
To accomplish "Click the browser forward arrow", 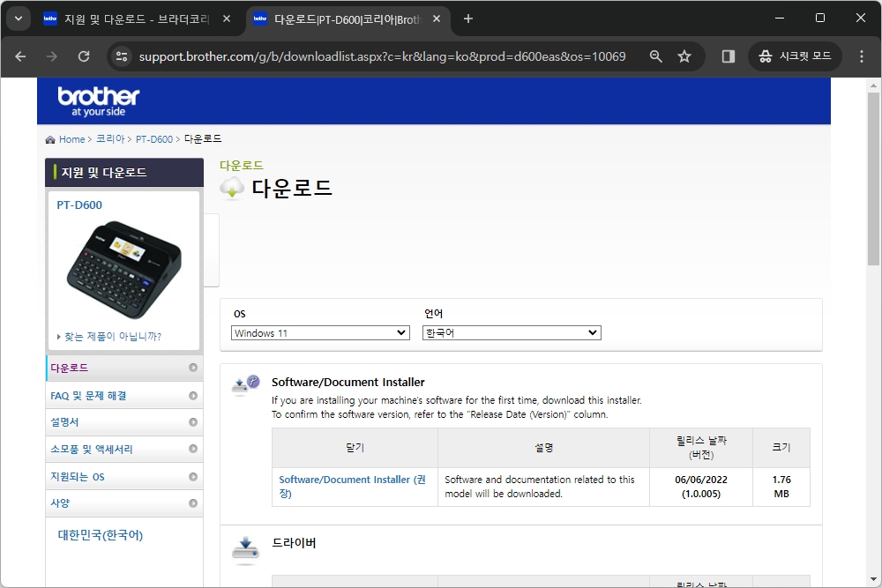I will pos(52,56).
